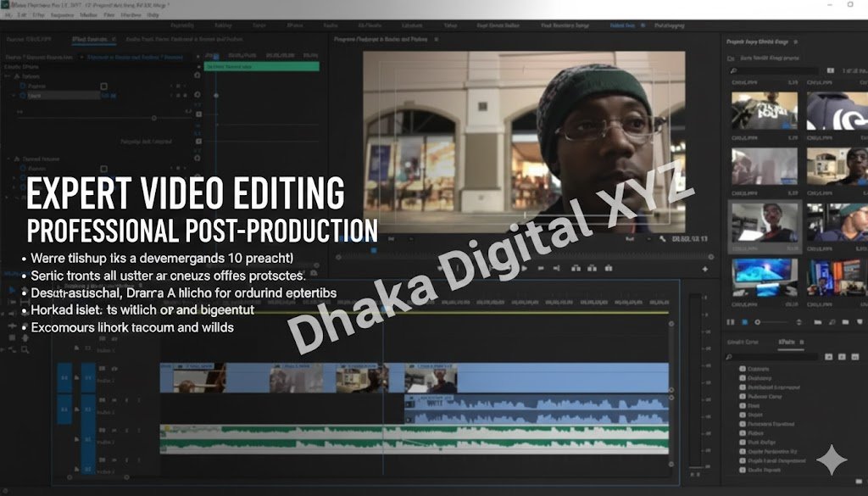Switch Project panel to list view
The width and height of the screenshot is (868, 496).
[731, 322]
